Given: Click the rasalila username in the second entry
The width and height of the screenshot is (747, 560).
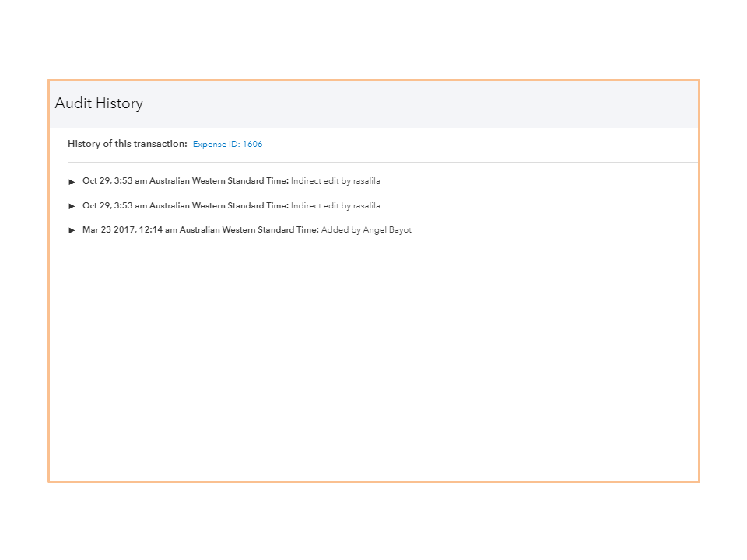Looking at the screenshot, I should (366, 206).
